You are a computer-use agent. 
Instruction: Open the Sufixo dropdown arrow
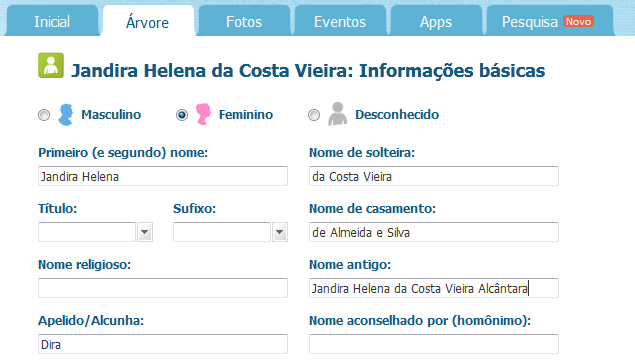click(280, 232)
